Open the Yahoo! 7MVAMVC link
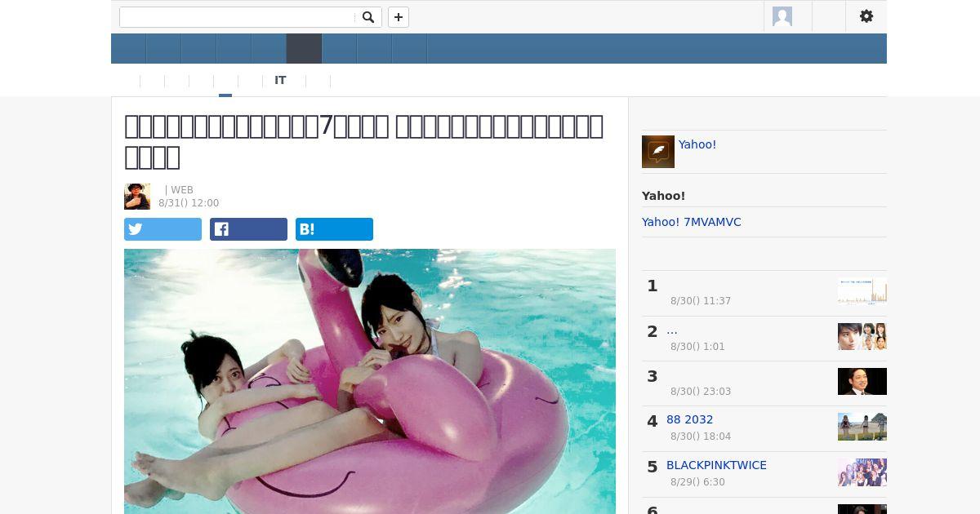 [692, 222]
